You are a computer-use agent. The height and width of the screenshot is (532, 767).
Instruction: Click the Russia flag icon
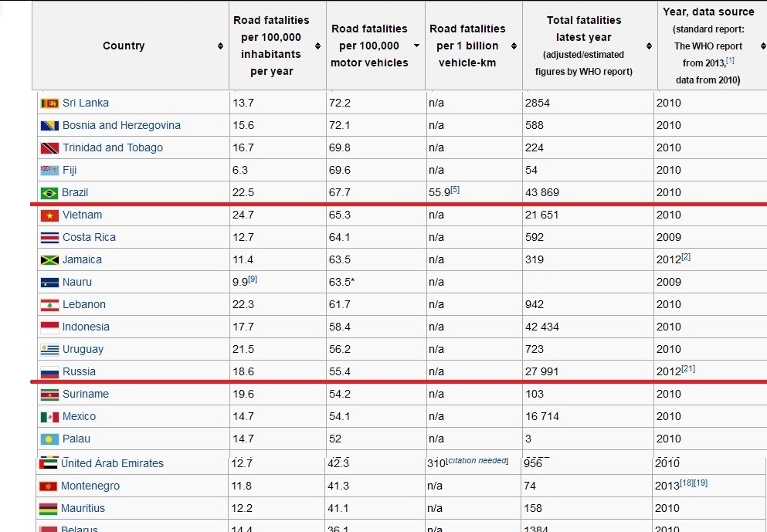[x=49, y=371]
